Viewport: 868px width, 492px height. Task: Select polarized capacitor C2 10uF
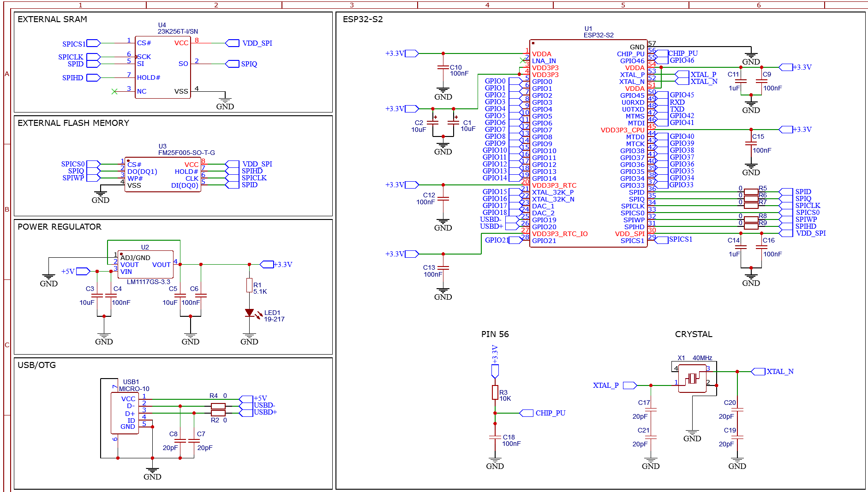click(x=432, y=122)
